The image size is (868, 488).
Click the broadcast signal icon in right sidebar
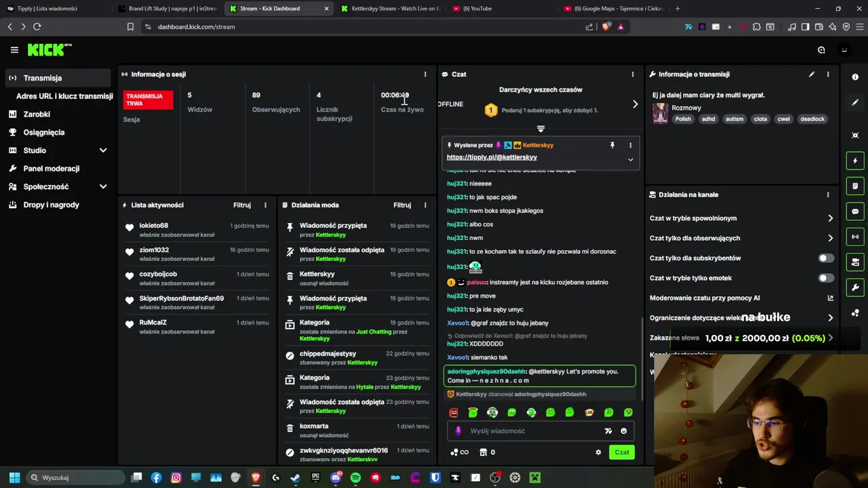855,237
